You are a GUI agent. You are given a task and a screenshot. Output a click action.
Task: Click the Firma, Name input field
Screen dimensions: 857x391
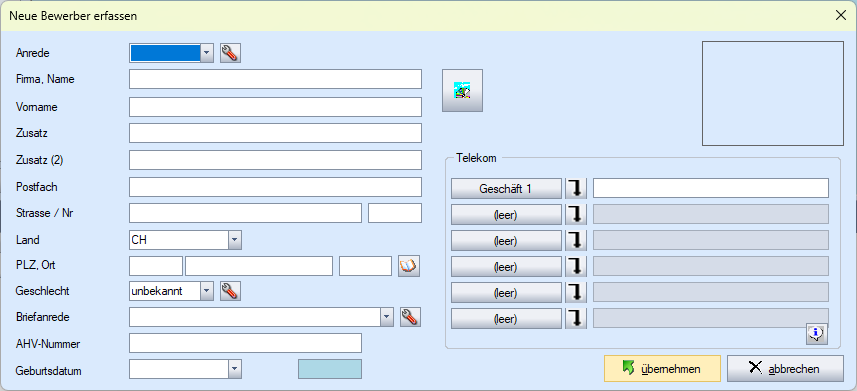click(x=275, y=79)
